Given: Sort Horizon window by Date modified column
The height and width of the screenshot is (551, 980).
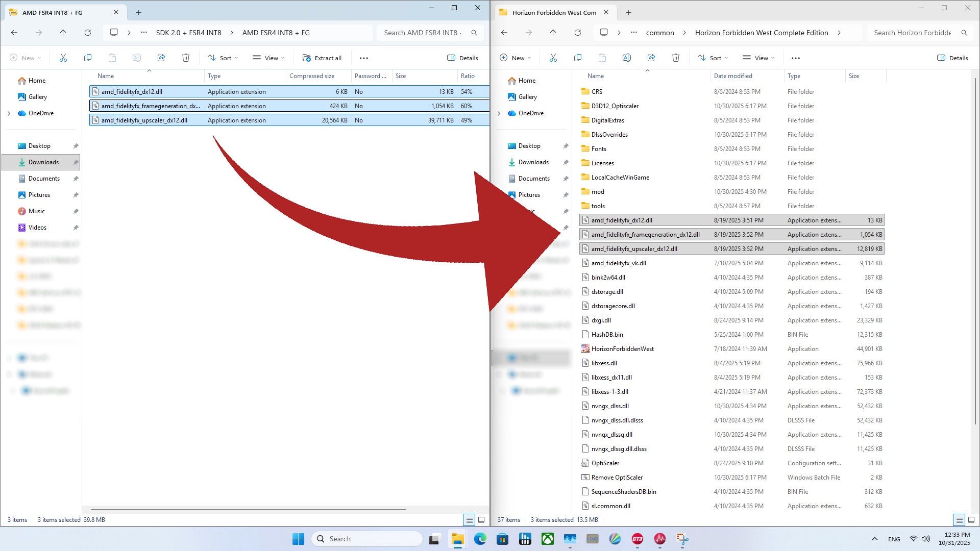Looking at the screenshot, I should pyautogui.click(x=747, y=76).
